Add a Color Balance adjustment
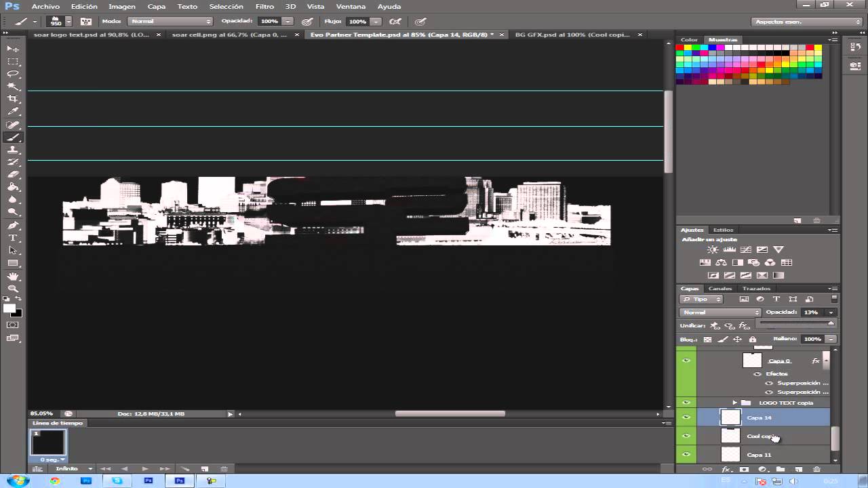This screenshot has height=488, width=868. point(721,262)
